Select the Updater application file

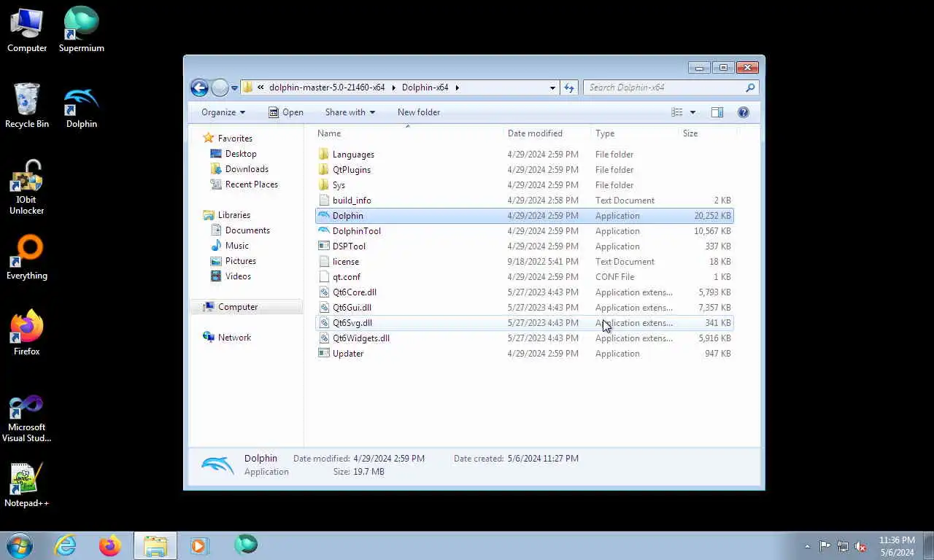[524, 354]
